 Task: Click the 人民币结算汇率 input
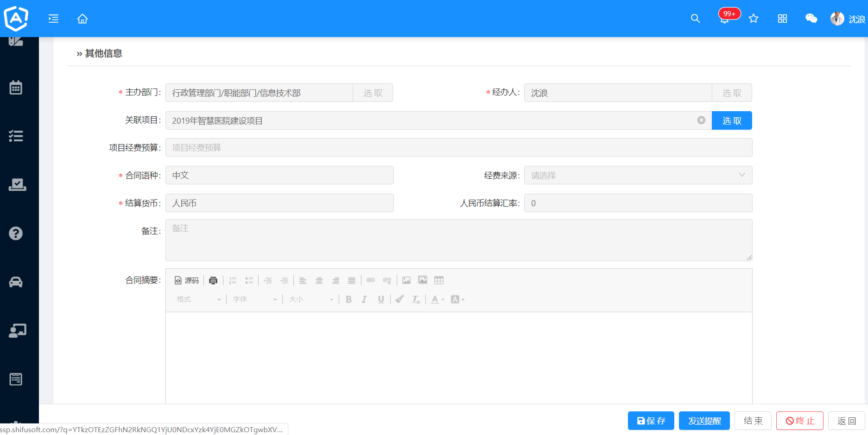point(638,203)
